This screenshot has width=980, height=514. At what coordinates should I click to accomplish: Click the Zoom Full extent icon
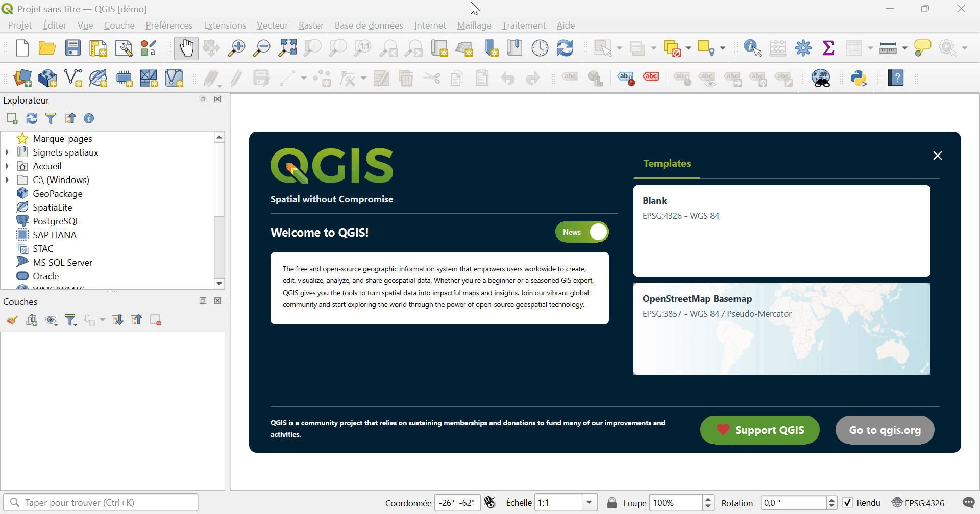coord(287,48)
